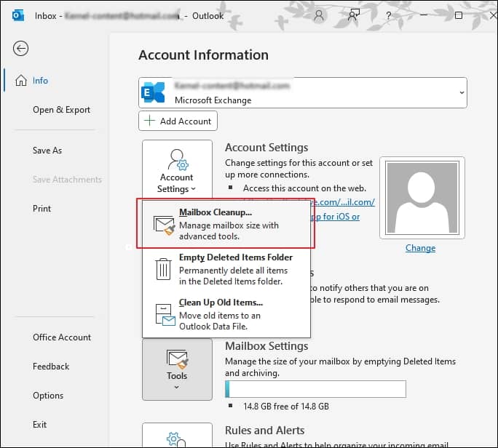The image size is (498, 448).
Task: Click the Rules and Alerts heading
Action: coord(264,431)
